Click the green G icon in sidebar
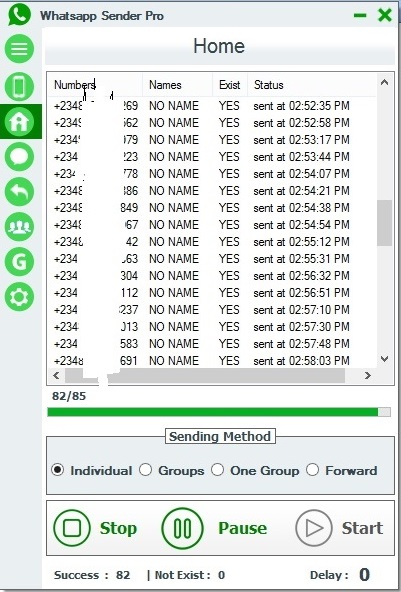 [19, 262]
